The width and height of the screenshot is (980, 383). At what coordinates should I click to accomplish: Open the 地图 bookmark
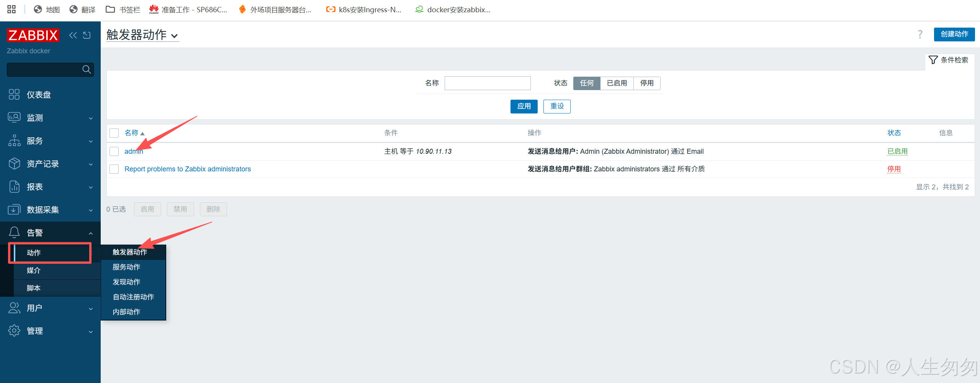[47, 10]
